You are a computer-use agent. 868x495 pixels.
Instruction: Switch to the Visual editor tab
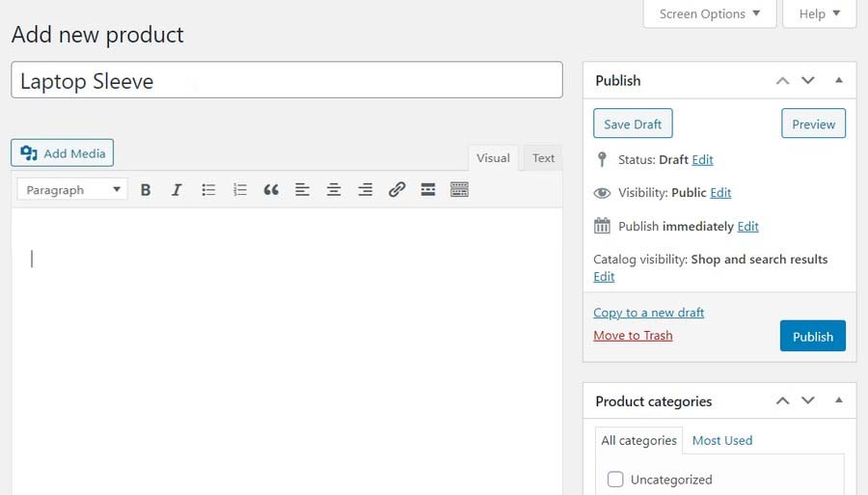(x=493, y=158)
